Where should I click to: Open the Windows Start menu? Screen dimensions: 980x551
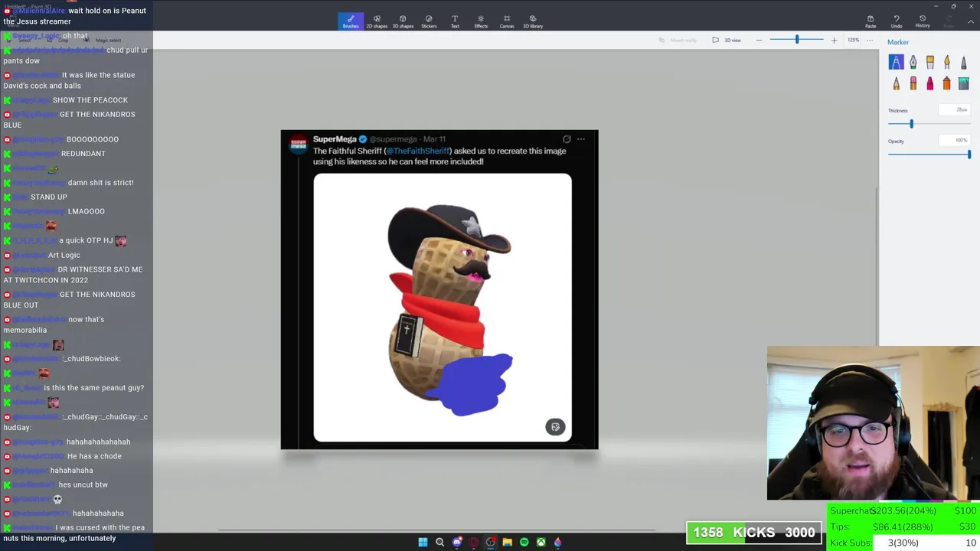pyautogui.click(x=423, y=543)
